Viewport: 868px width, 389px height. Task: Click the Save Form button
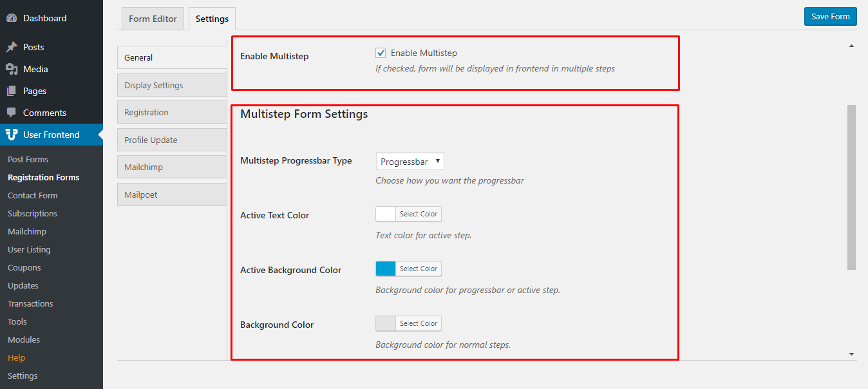830,16
